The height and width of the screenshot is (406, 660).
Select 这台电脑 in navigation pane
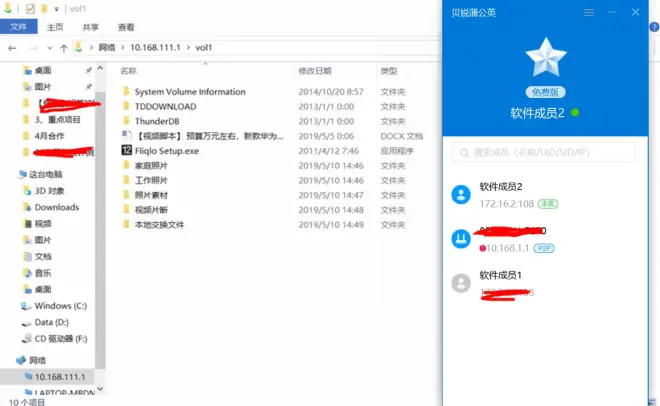(45, 174)
